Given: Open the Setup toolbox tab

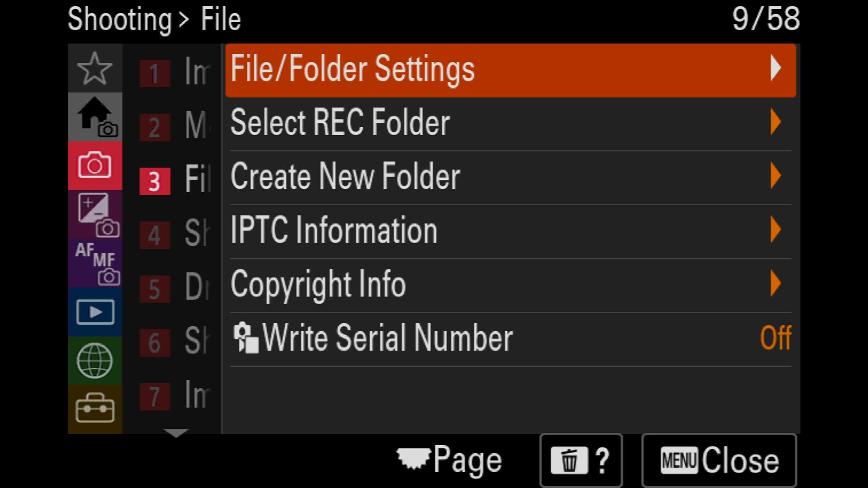Looking at the screenshot, I should click(95, 409).
